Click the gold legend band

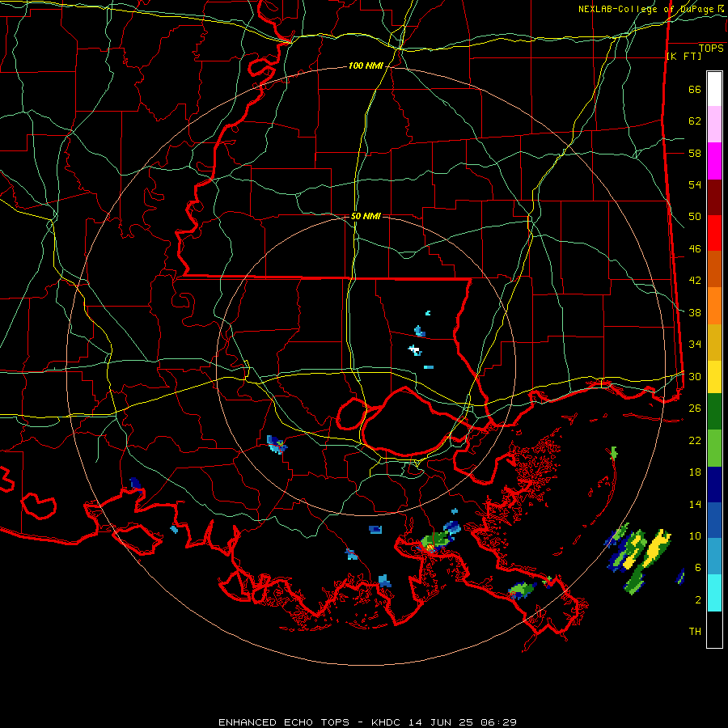coord(714,343)
